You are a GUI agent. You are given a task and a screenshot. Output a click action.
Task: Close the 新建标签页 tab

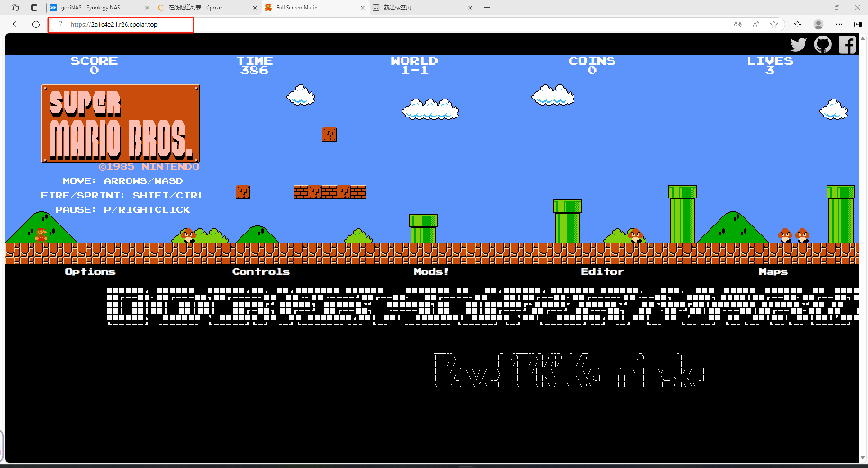[x=470, y=8]
